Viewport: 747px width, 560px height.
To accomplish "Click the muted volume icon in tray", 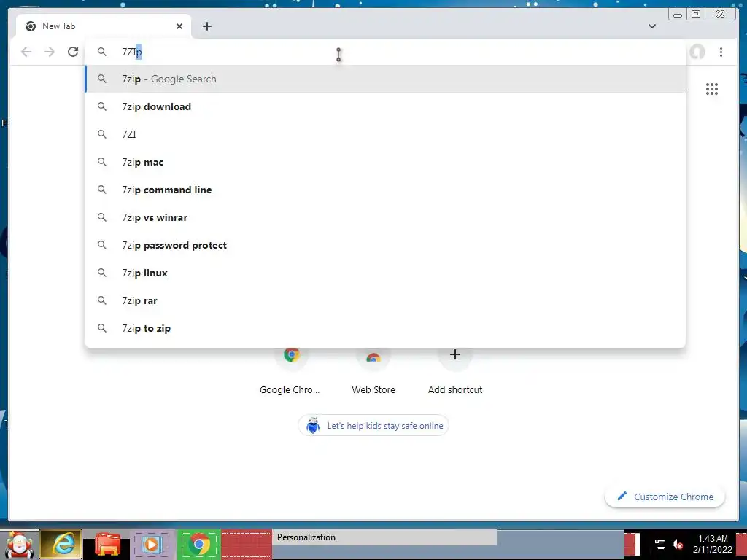I will point(678,544).
